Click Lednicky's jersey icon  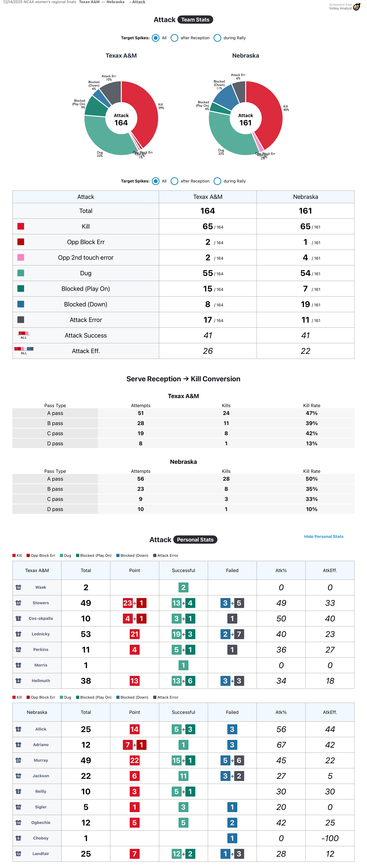[x=19, y=634]
